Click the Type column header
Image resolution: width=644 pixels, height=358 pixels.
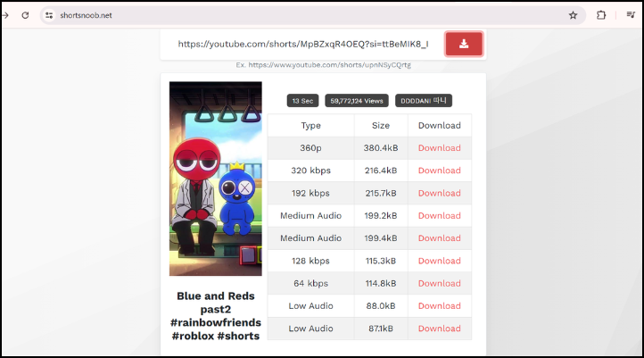tap(311, 125)
